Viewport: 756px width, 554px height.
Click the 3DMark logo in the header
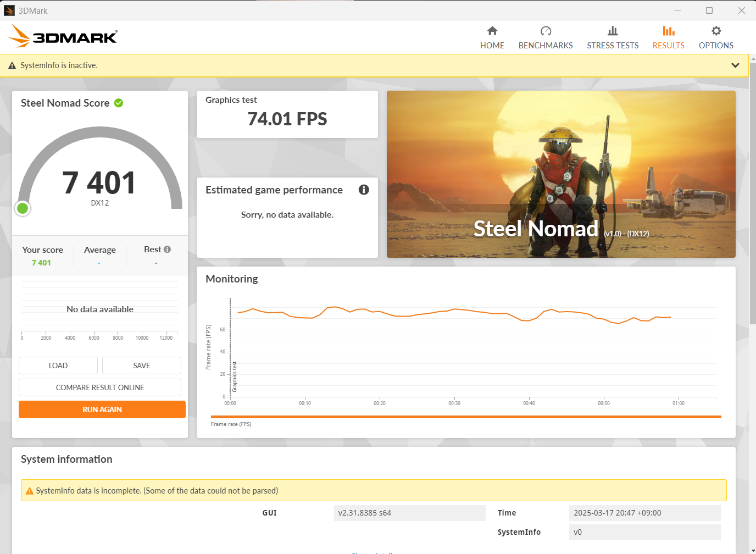tap(63, 36)
